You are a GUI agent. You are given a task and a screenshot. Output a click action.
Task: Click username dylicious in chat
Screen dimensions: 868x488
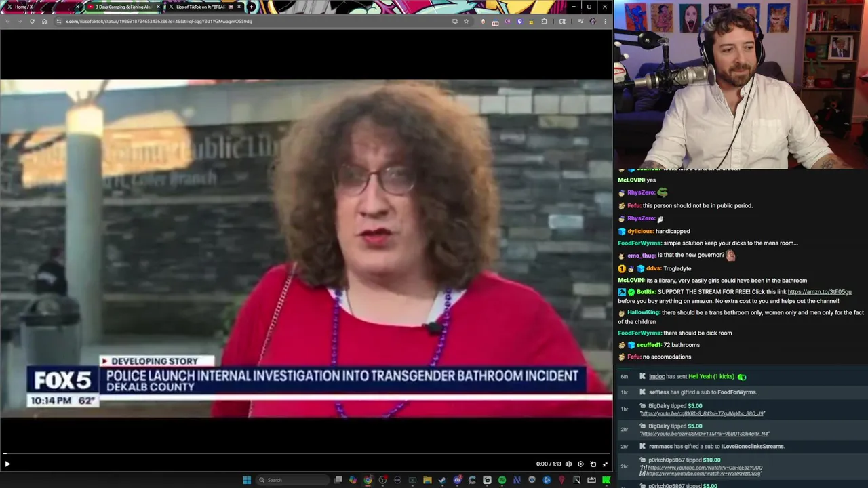[x=640, y=231]
